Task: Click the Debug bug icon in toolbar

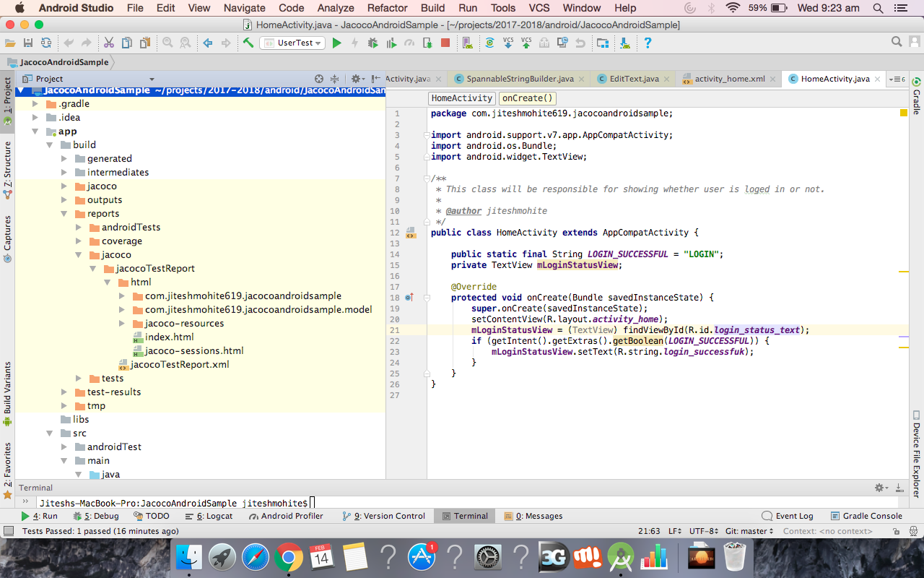Action: 372,43
